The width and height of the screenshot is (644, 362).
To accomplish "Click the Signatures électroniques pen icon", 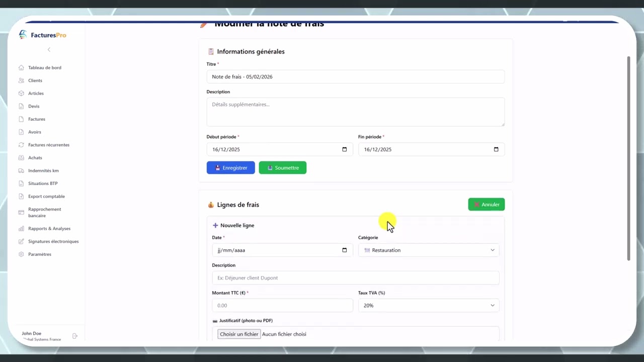I will click(x=21, y=241).
